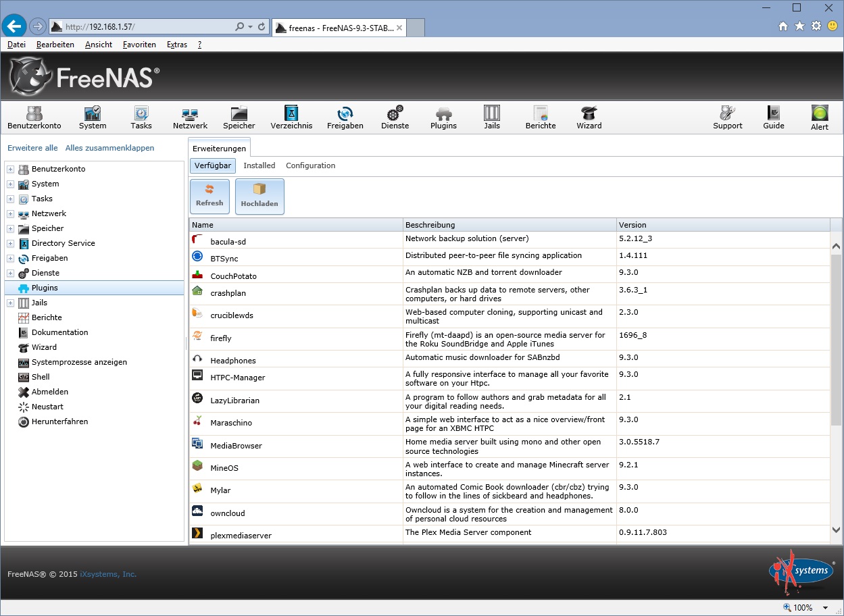The image size is (844, 616).
Task: Expand the Jails tree node
Action: (11, 303)
